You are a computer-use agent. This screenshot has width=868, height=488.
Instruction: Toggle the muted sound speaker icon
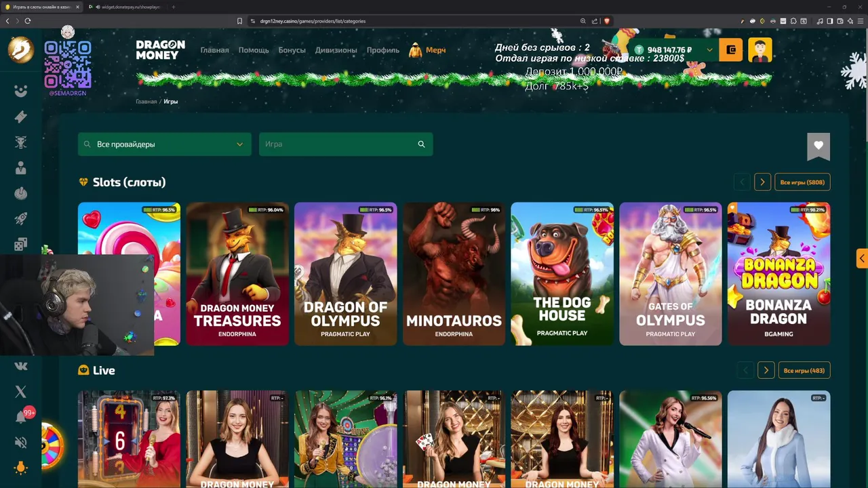point(21,443)
